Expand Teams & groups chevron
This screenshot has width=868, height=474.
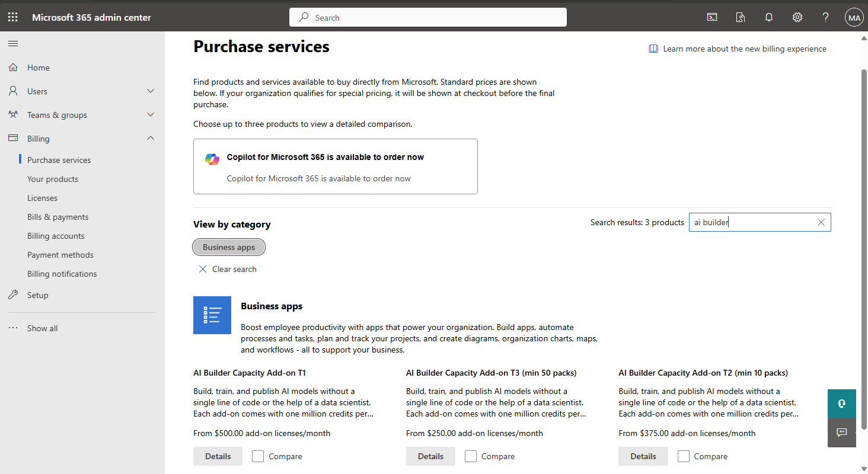151,115
